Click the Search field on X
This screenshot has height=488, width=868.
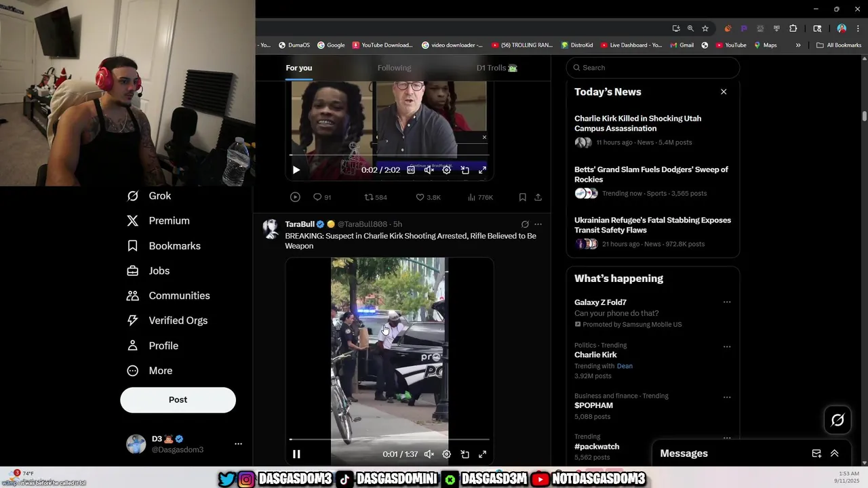point(652,68)
